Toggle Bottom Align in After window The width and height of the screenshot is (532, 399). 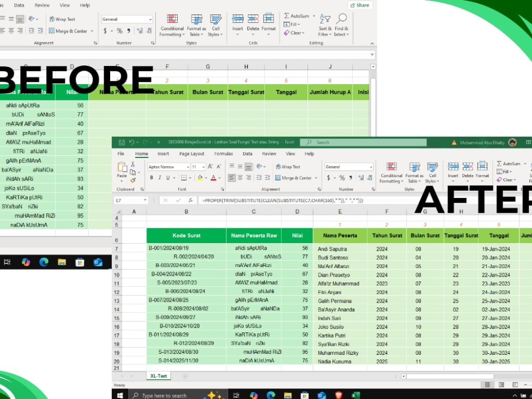pyautogui.click(x=248, y=167)
